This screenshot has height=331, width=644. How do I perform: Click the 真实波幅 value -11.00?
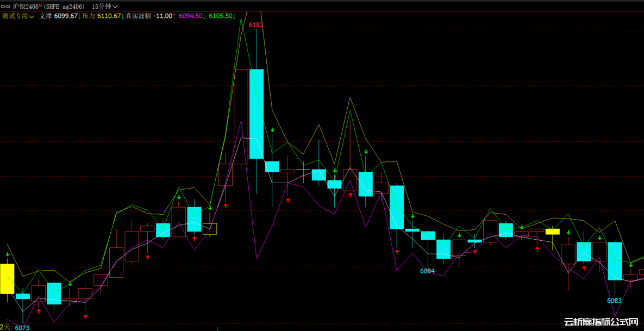point(162,16)
